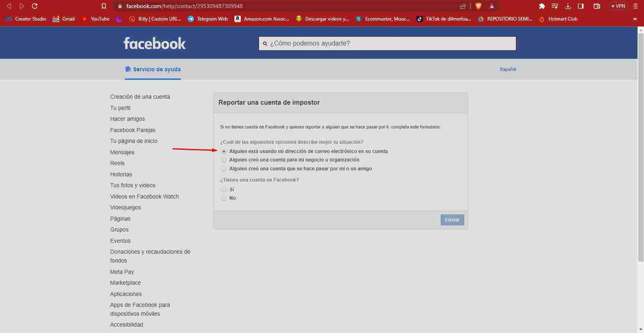644x333 pixels.
Task: Open the YouTube bookmark
Action: click(95, 19)
